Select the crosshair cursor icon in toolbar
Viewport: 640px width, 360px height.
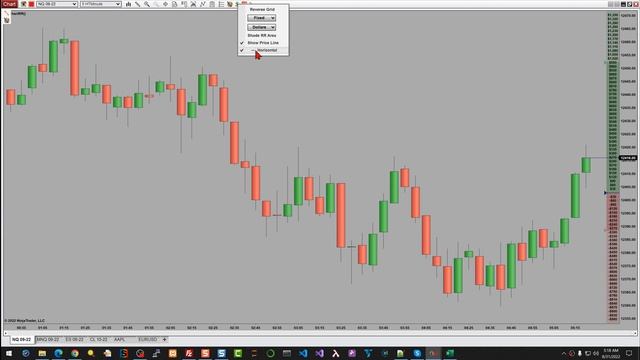[x=165, y=4]
